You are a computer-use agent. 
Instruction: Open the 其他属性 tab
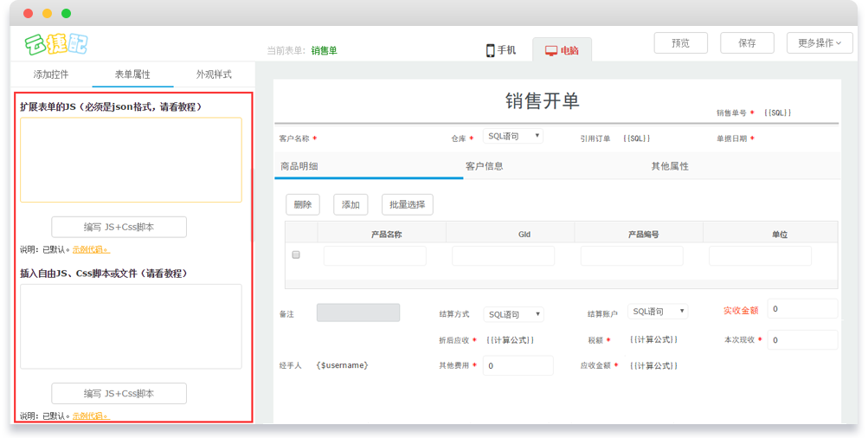pos(670,166)
